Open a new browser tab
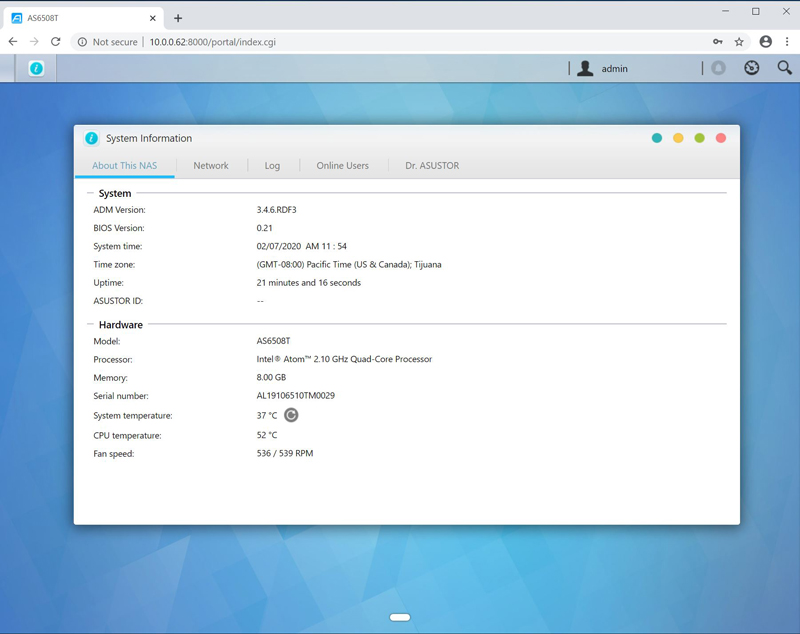The width and height of the screenshot is (800, 634). click(178, 18)
